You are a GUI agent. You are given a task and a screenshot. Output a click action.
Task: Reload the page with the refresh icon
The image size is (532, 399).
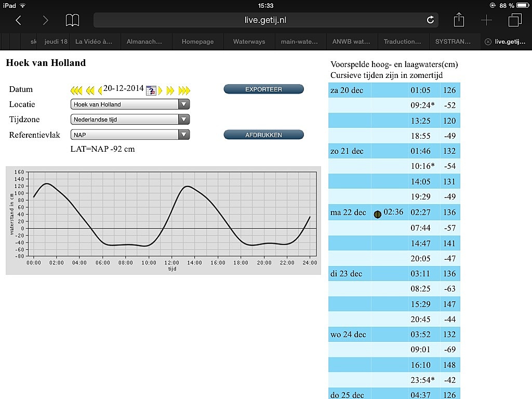(430, 20)
